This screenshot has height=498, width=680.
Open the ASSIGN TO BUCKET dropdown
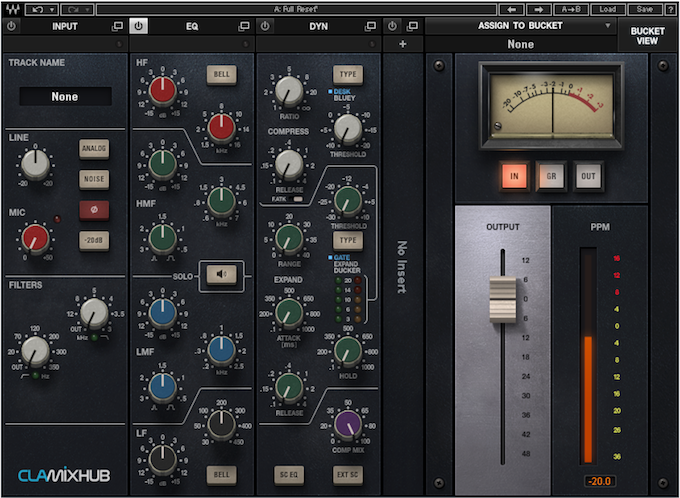point(520,26)
